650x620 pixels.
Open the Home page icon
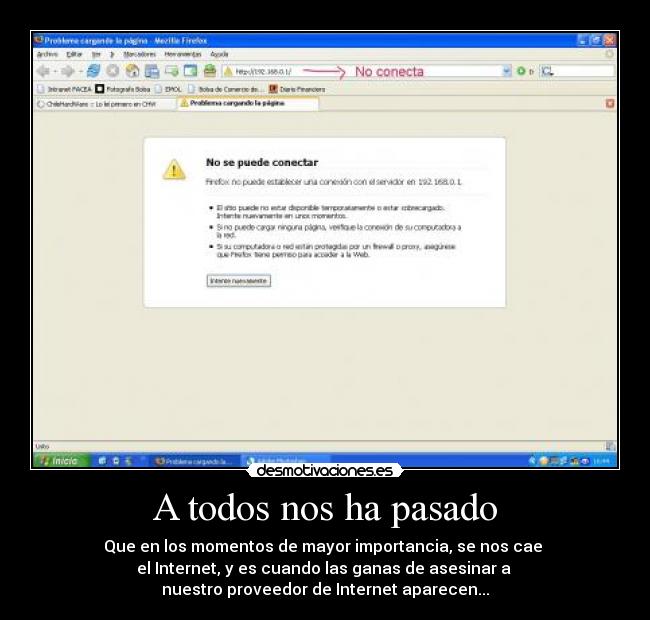(x=132, y=71)
